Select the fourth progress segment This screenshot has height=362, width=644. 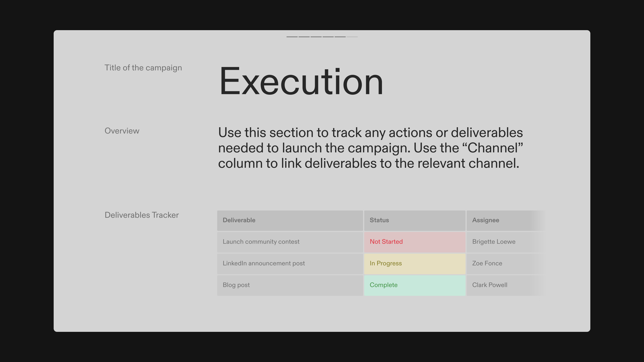coord(328,37)
